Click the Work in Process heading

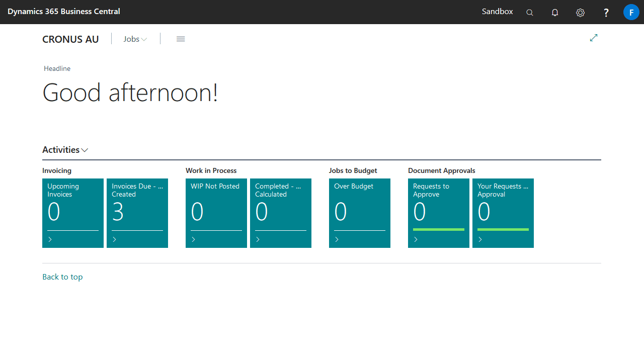pos(211,170)
